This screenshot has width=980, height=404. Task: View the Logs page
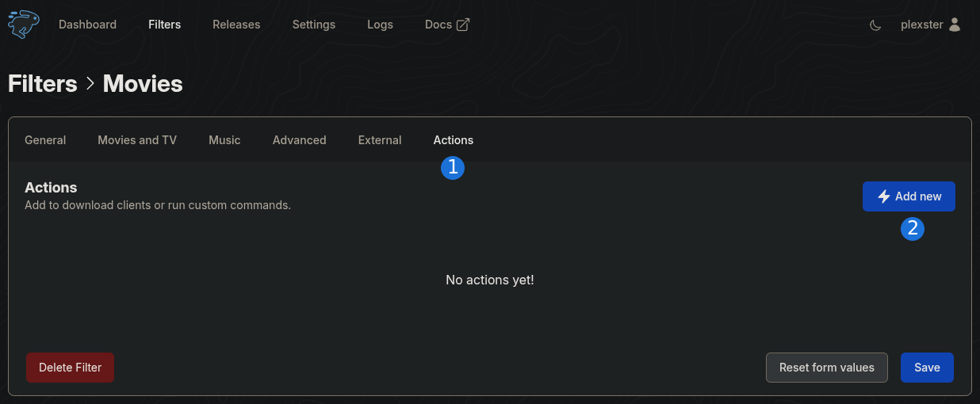tap(380, 25)
